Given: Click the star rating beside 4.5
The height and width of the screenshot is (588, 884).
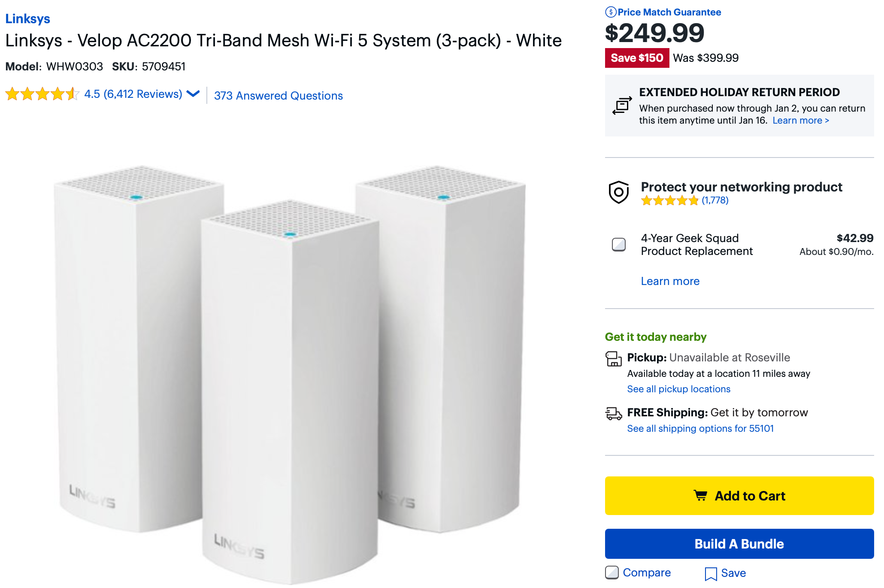Looking at the screenshot, I should click(x=42, y=94).
